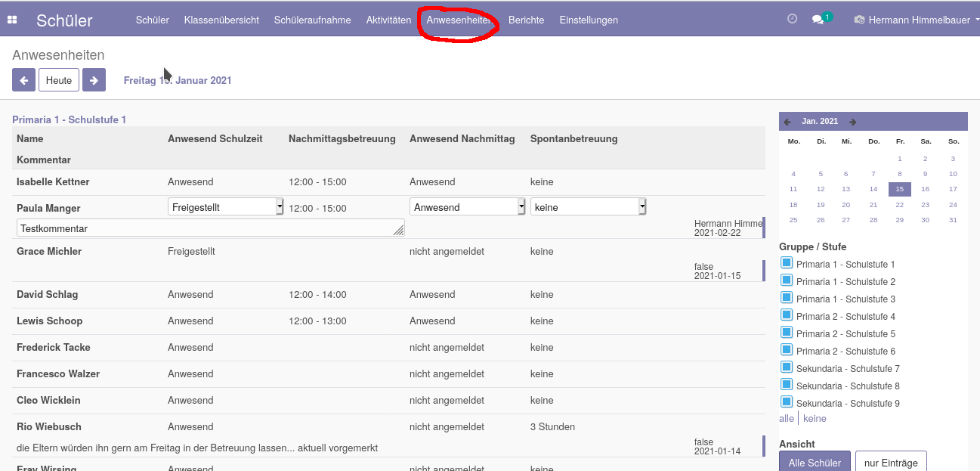The width and height of the screenshot is (980, 471).
Task: Open the Berichte menu
Action: click(526, 20)
